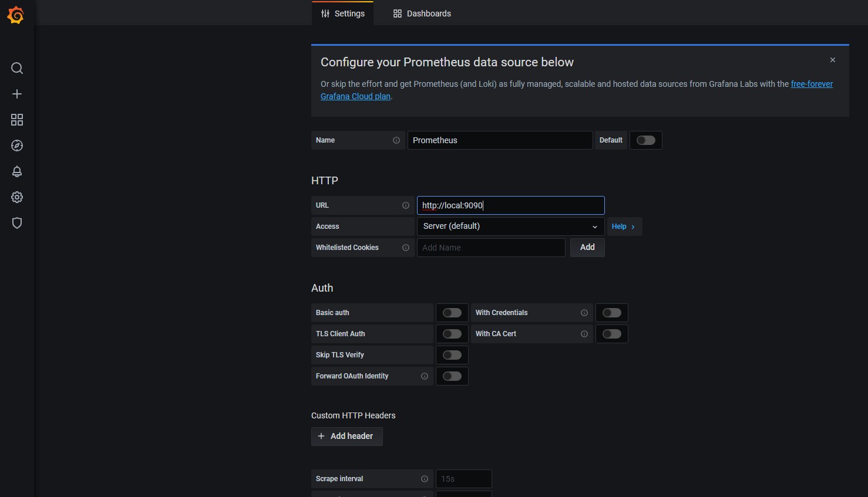Open the Access Server (default) dropdown
Screen dimensions: 868x497
[510, 226]
